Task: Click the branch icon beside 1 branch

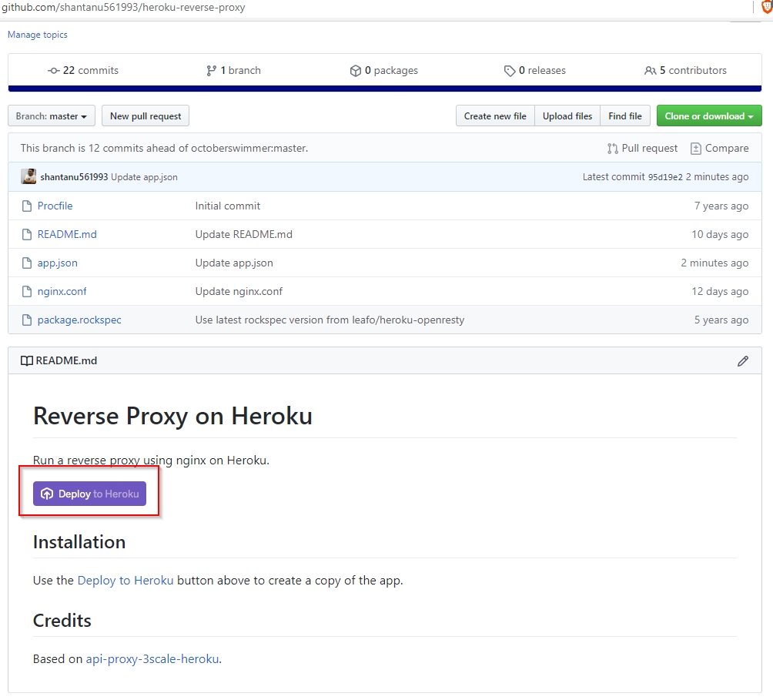Action: [x=211, y=71]
